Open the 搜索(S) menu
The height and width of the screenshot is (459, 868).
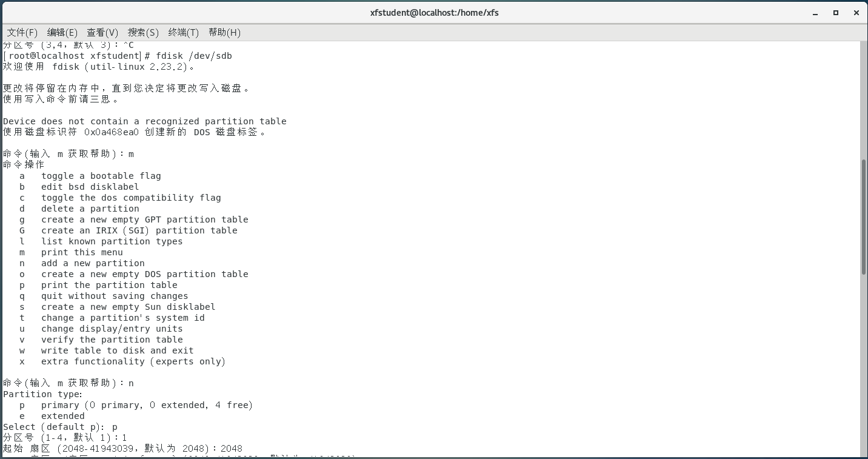pos(143,32)
